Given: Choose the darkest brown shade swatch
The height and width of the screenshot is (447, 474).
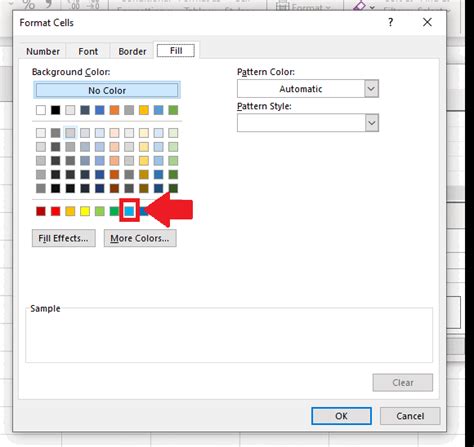Looking at the screenshot, I should [114, 188].
